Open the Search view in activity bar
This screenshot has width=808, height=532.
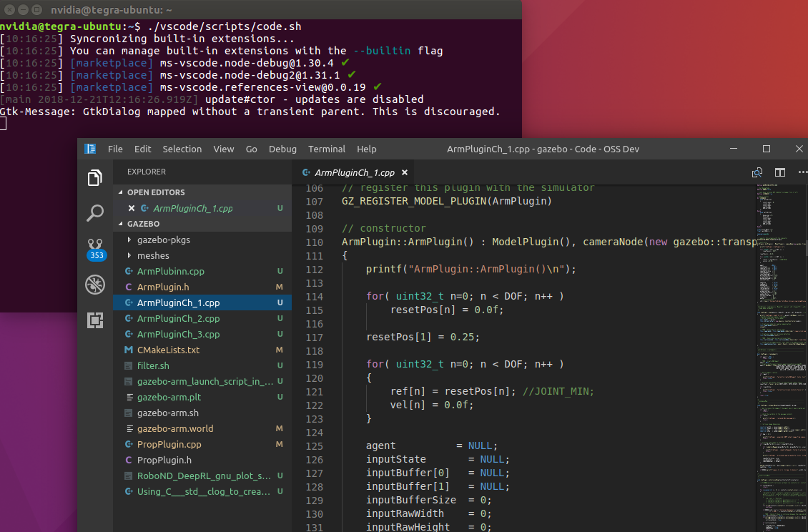coord(95,212)
